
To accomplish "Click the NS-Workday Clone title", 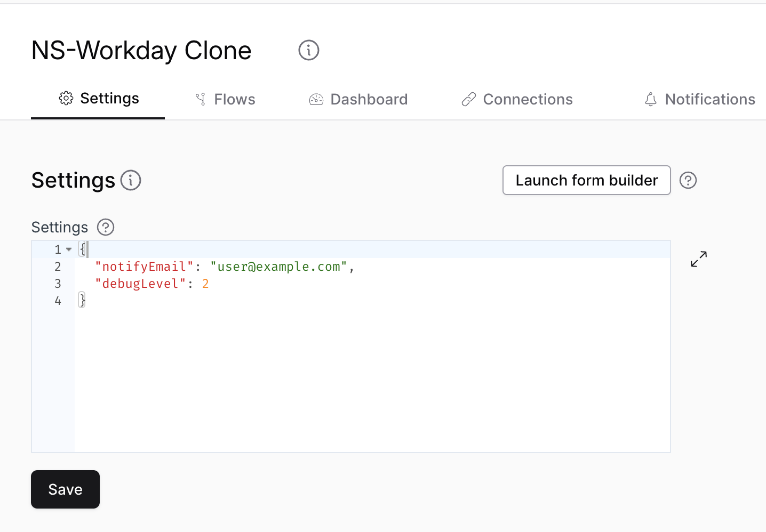I will (141, 51).
